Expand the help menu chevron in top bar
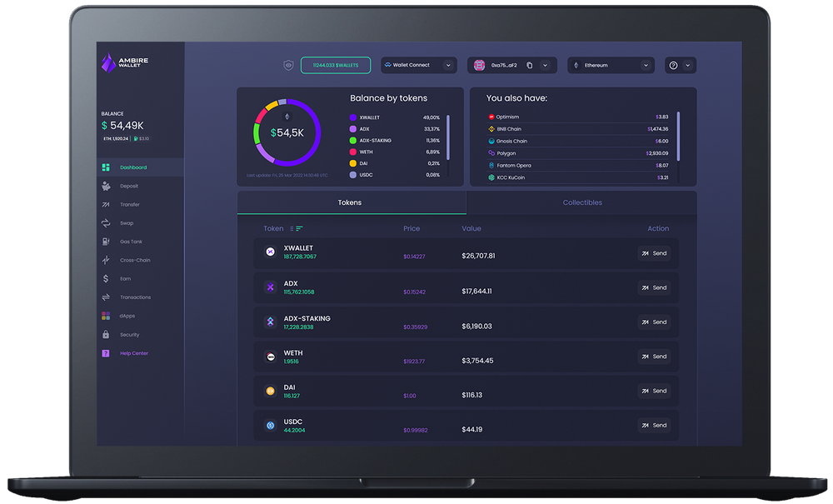Screen dimensions: 833x504 click(688, 65)
